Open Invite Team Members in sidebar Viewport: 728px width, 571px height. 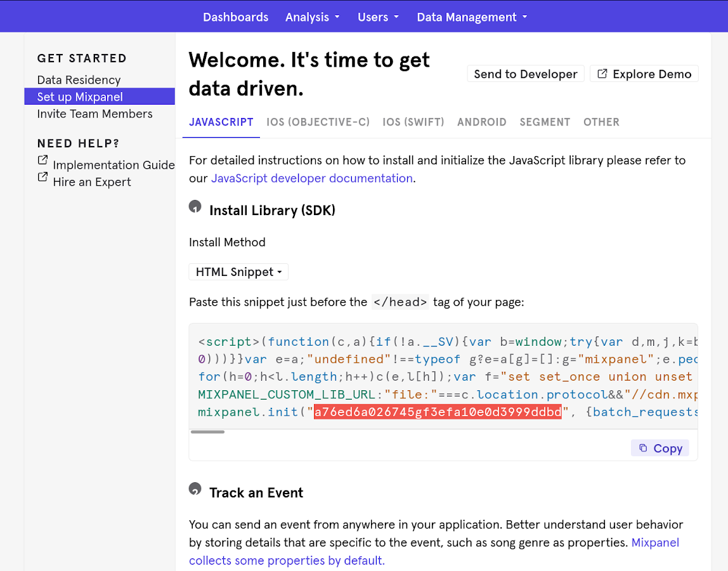tap(94, 114)
